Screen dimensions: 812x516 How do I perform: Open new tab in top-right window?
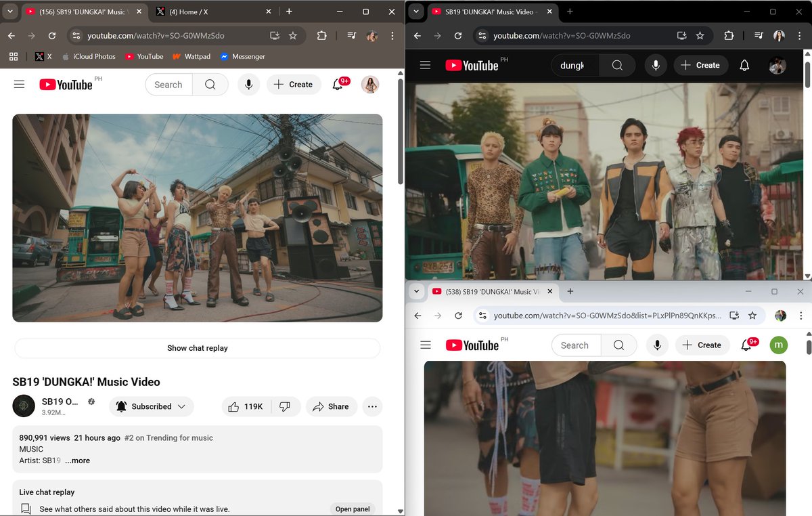tap(570, 12)
